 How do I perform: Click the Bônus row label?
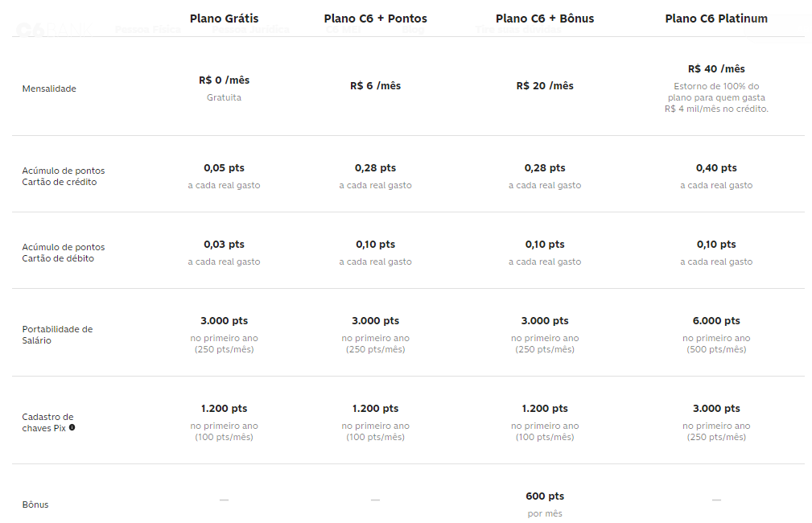(x=35, y=504)
